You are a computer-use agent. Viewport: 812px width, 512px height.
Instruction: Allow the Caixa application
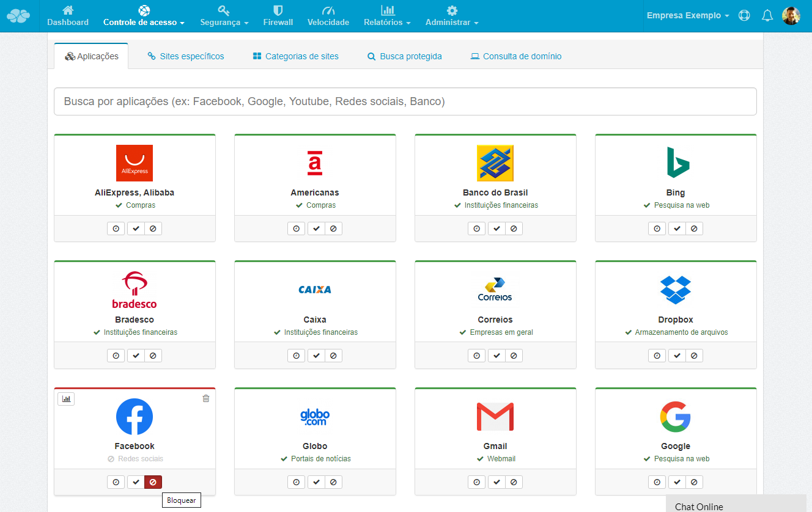click(x=316, y=356)
